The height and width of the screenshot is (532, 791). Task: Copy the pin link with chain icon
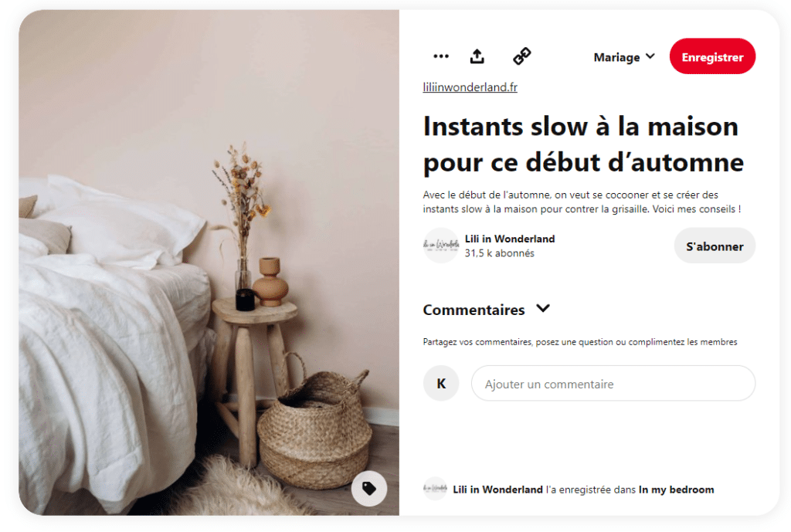[x=522, y=56]
